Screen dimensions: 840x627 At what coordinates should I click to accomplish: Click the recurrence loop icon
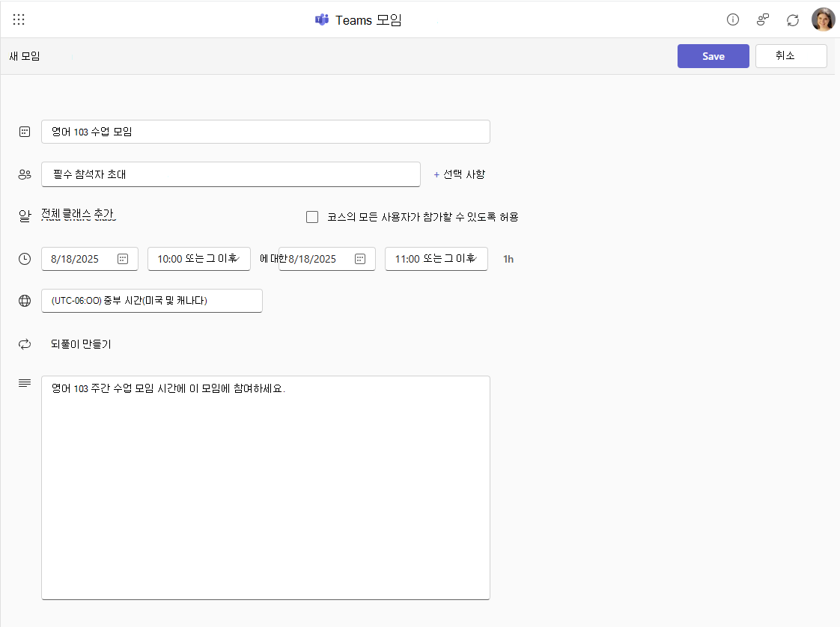(x=25, y=344)
